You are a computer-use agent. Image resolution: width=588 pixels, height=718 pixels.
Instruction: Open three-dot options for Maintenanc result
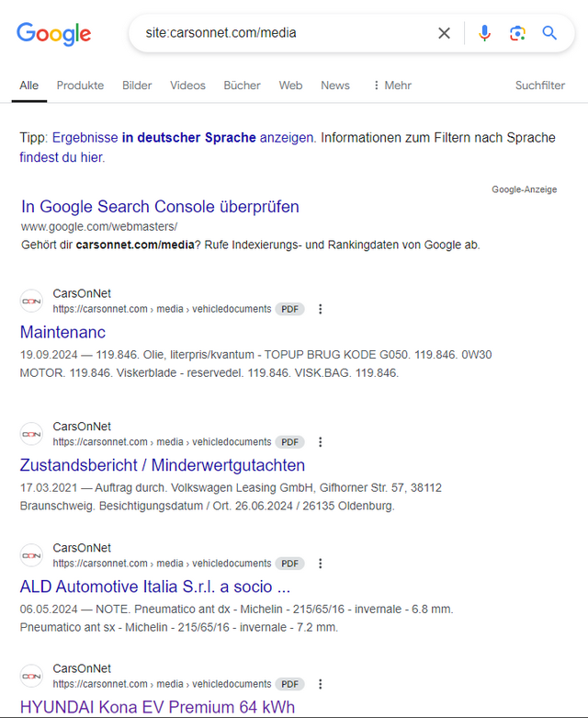[321, 310]
